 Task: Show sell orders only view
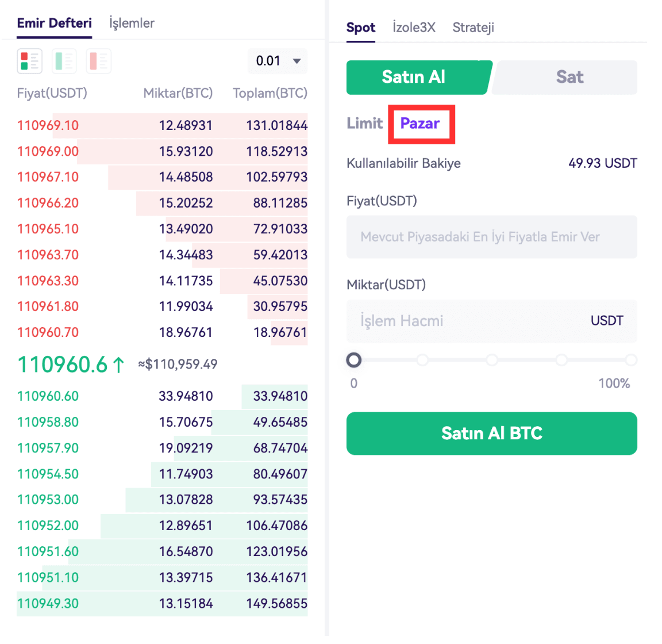coord(98,61)
